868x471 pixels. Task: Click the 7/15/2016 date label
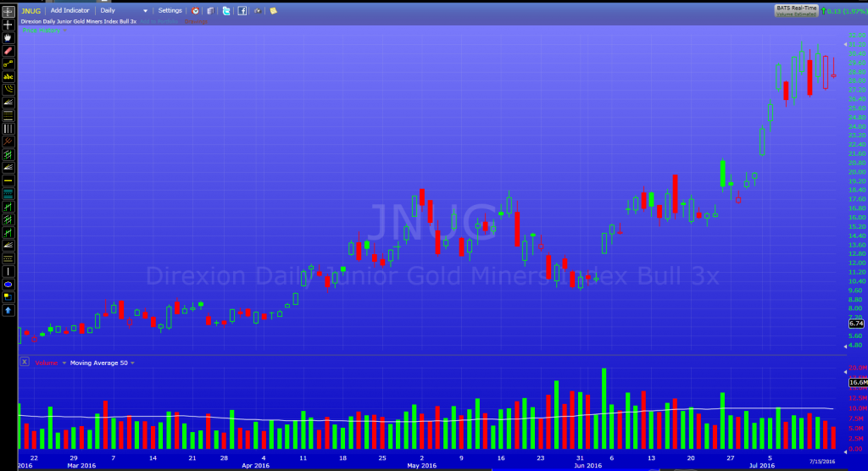(822, 461)
